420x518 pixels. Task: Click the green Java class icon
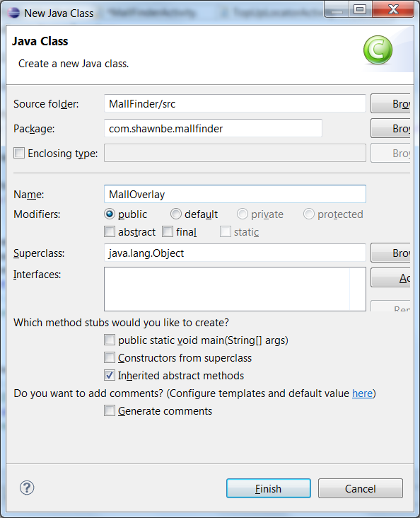click(378, 50)
